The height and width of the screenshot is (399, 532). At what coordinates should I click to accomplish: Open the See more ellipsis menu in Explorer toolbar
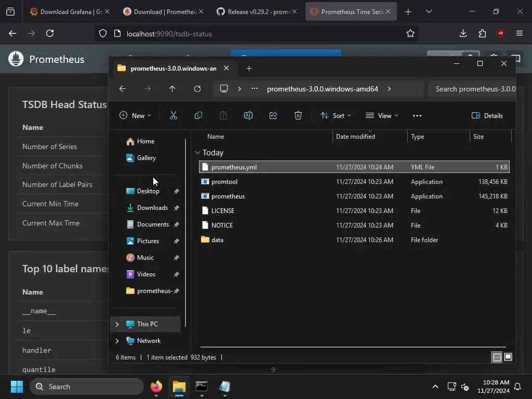tap(417, 116)
